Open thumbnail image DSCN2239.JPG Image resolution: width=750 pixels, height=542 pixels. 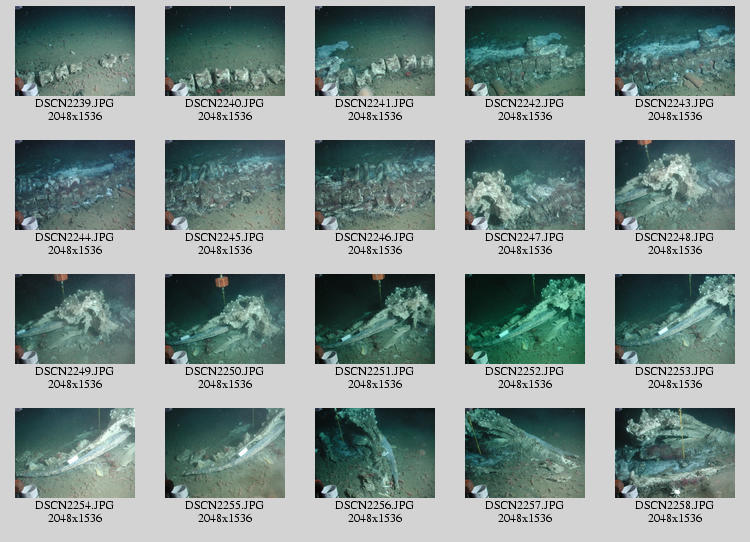75,51
